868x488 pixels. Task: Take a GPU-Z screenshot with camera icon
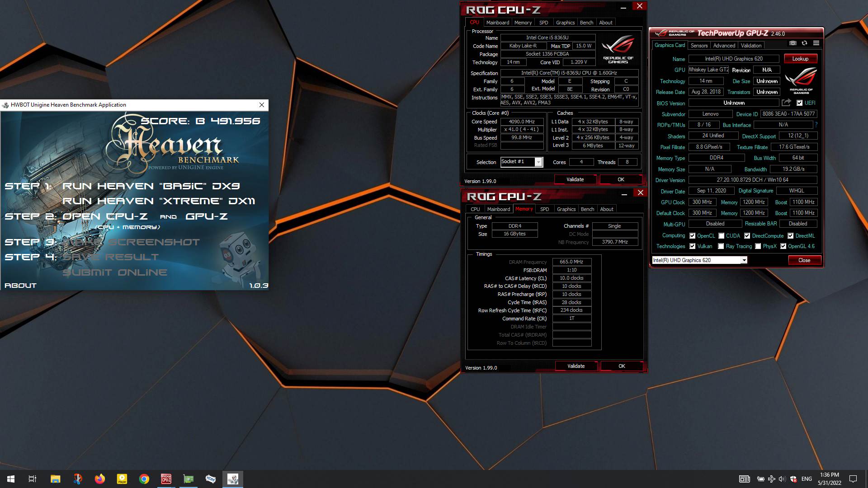tap(793, 43)
